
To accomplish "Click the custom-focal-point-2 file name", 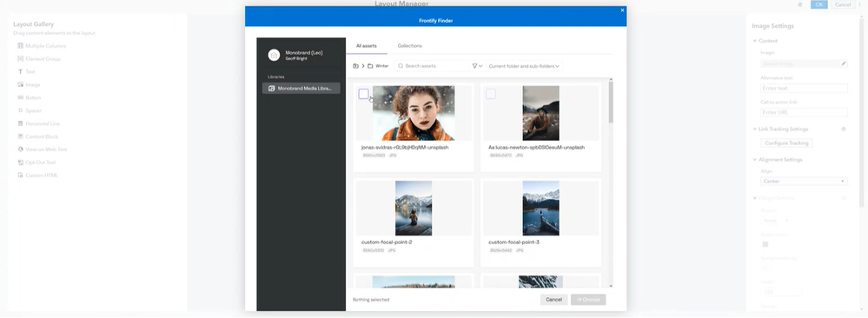I will (387, 242).
